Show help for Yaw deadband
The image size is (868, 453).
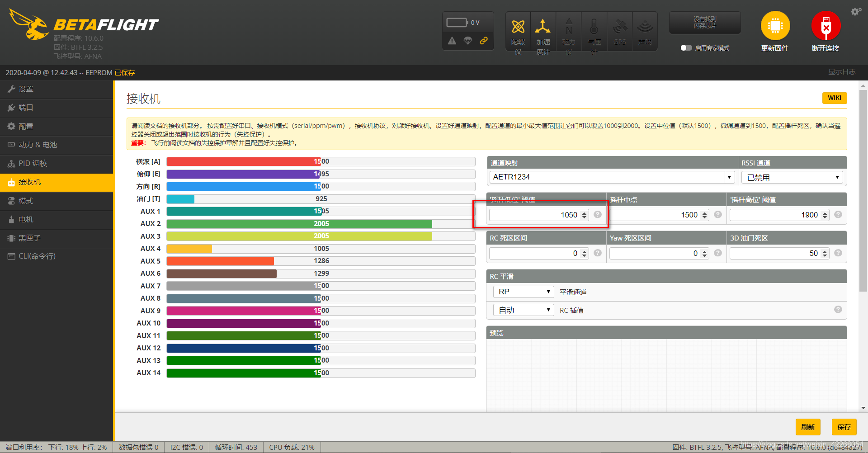point(718,253)
